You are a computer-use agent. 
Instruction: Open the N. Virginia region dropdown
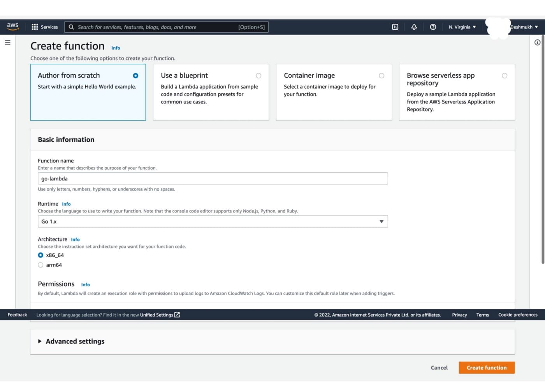click(462, 27)
